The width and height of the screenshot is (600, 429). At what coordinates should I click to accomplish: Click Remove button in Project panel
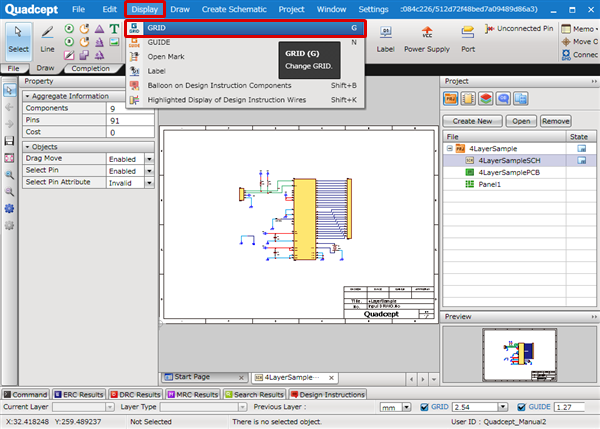click(x=556, y=121)
